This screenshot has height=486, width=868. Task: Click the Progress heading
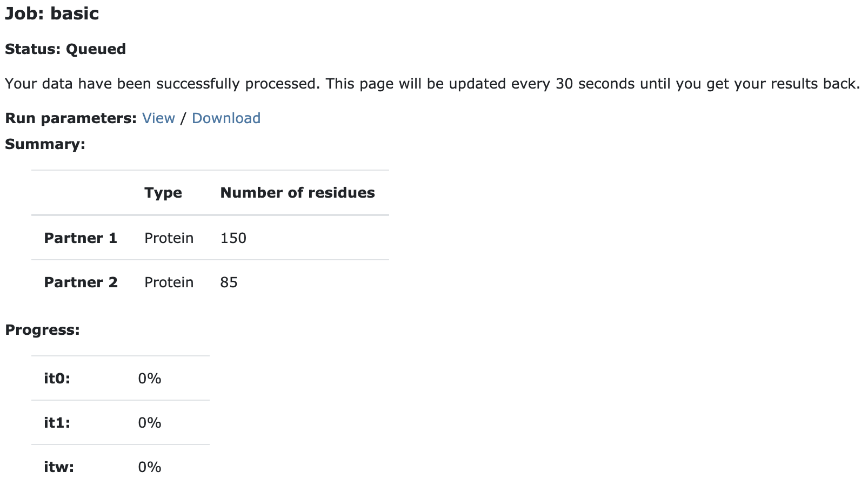point(42,330)
